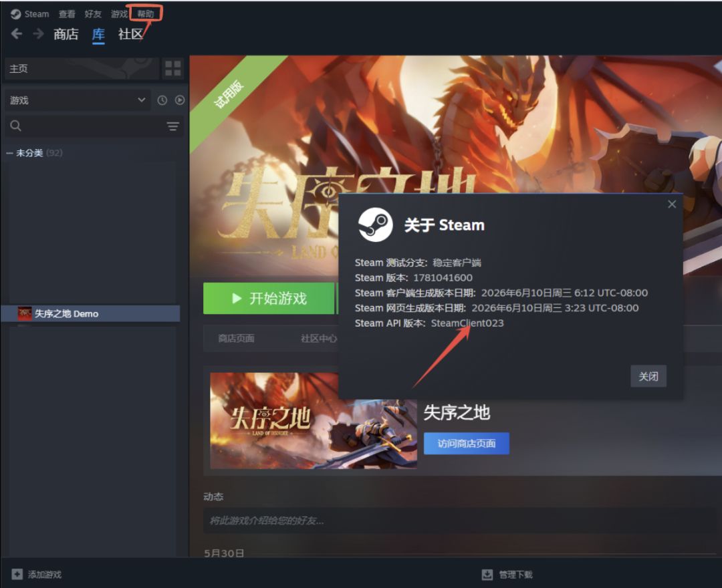The height and width of the screenshot is (588, 722).
Task: Switch to the grid collections view icon
Action: [x=173, y=69]
